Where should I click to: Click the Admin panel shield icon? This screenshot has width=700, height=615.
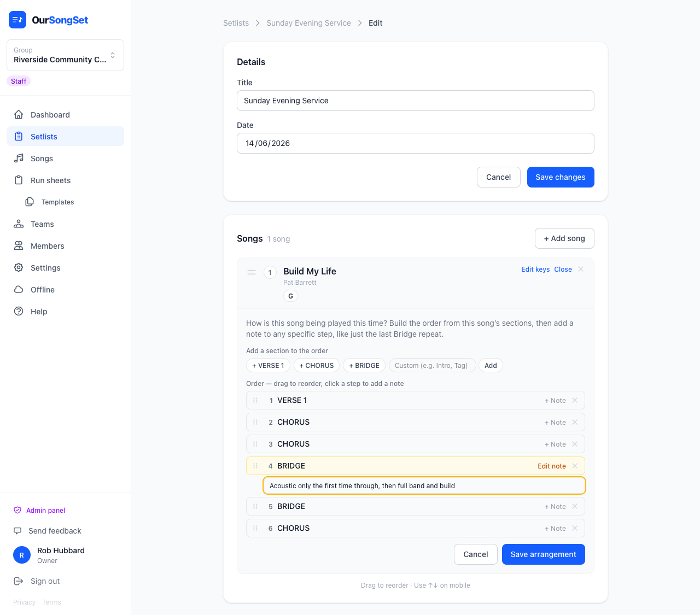click(x=17, y=511)
